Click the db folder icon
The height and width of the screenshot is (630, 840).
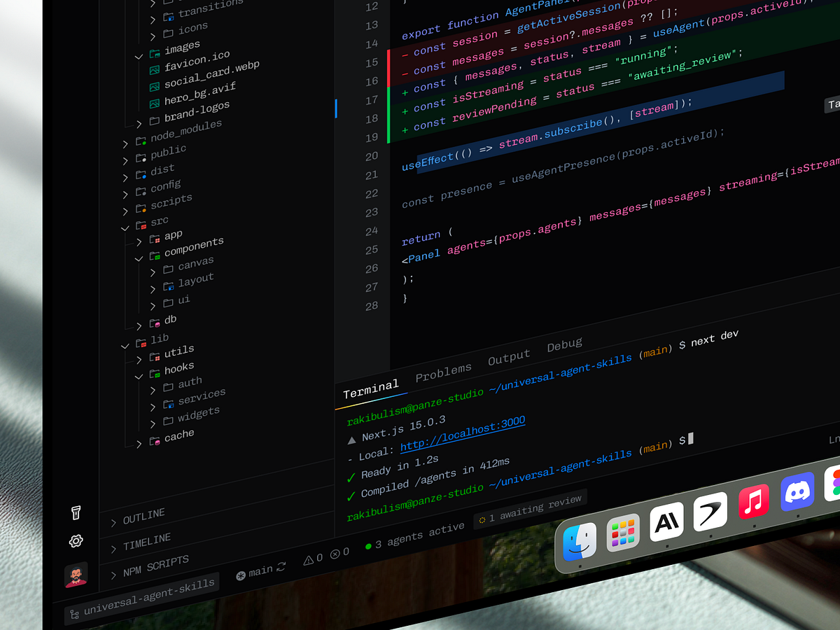[155, 324]
